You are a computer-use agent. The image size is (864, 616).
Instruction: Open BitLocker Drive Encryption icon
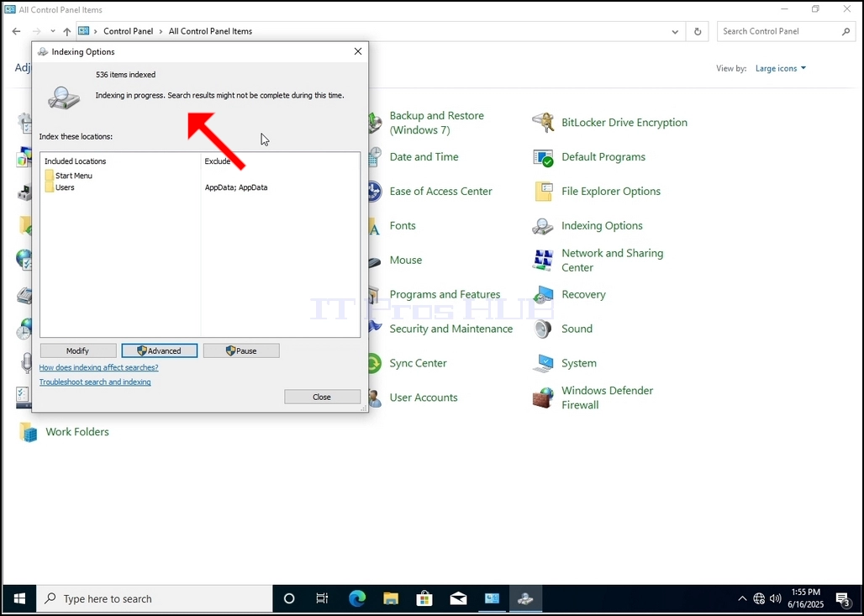pos(543,123)
